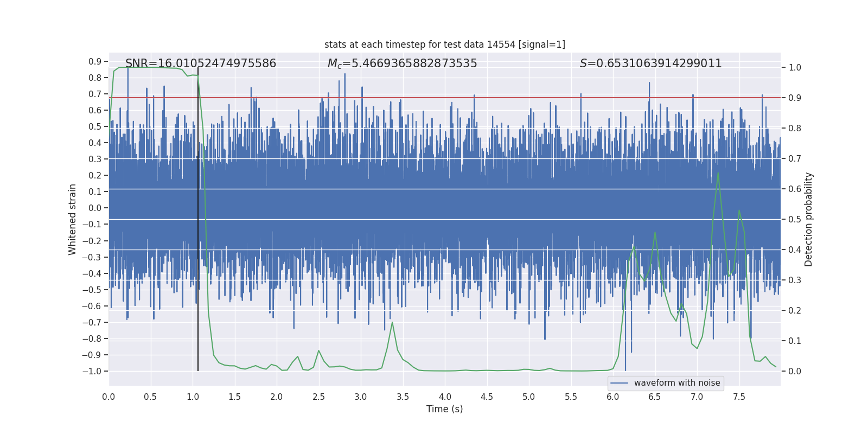
Task: Select the 0.8 tick on the Whitened strain axis
Action: [x=95, y=78]
